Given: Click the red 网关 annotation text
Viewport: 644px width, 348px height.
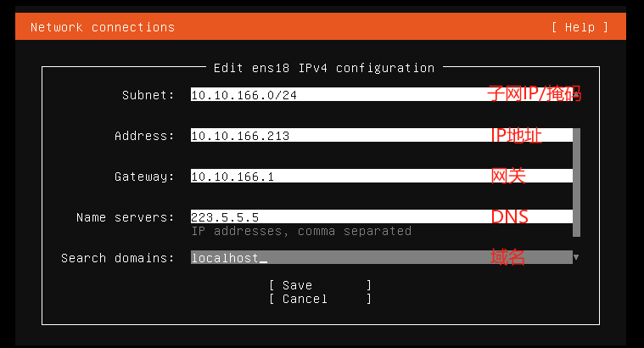Looking at the screenshot, I should click(508, 176).
